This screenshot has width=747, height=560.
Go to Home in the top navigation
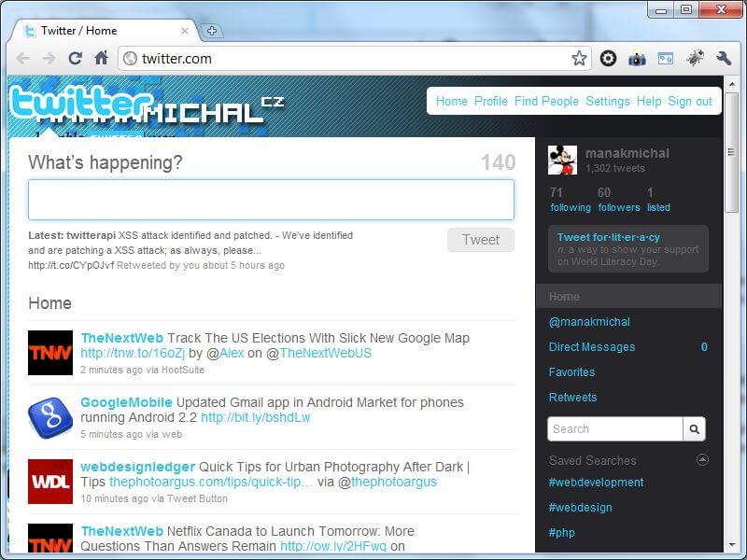click(452, 101)
